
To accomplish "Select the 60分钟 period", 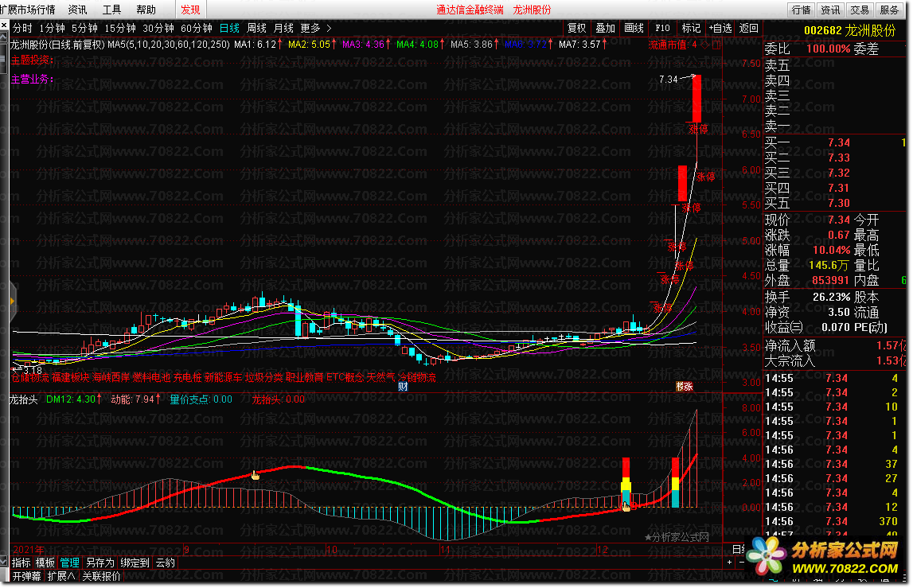I will [197, 28].
